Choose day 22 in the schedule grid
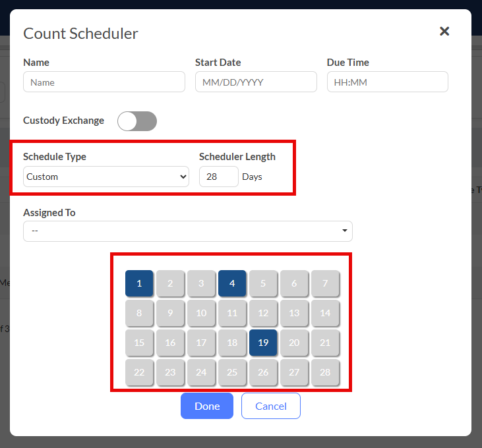The width and height of the screenshot is (482, 448). (x=139, y=372)
